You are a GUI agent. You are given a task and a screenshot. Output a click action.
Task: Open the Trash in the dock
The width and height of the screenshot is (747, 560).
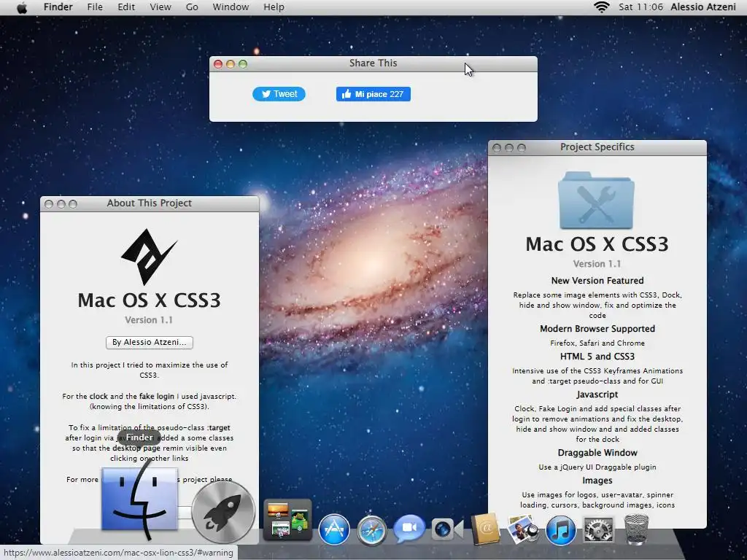click(x=636, y=529)
